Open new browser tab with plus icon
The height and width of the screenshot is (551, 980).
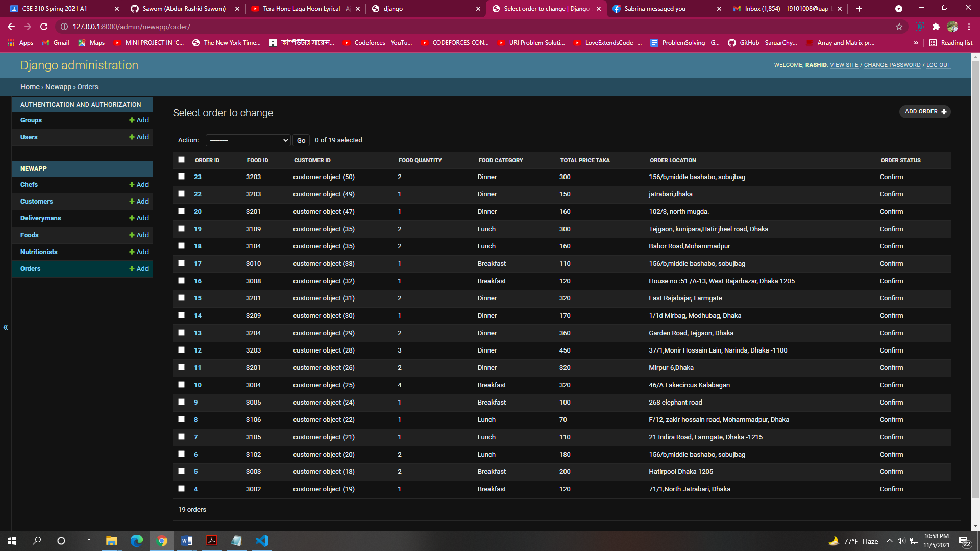pos(859,9)
